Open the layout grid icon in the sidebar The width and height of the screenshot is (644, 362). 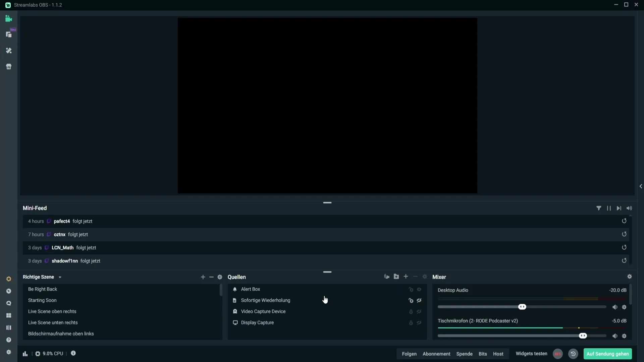point(9,315)
